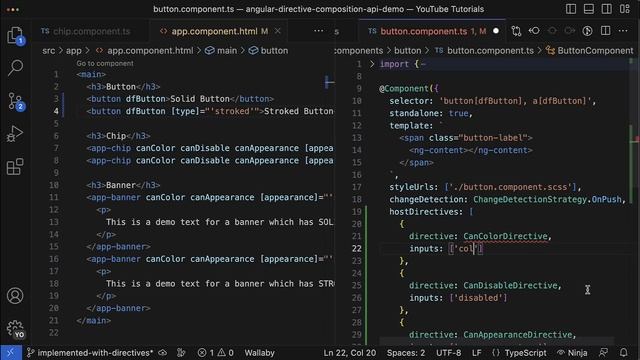This screenshot has height=360, width=640.
Task: Click the git graph icon in status bar
Action: point(181,353)
